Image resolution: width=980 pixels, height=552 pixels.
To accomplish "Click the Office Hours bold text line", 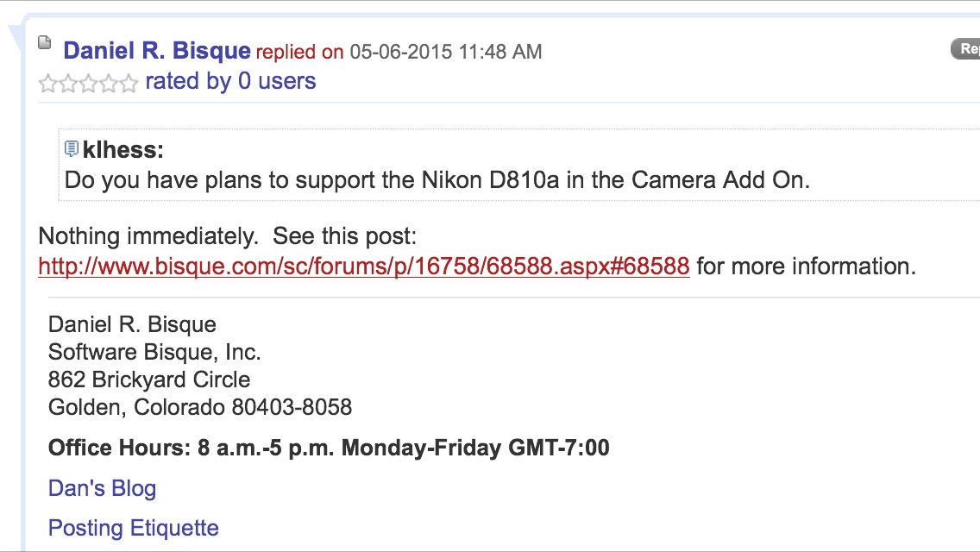I will point(329,448).
